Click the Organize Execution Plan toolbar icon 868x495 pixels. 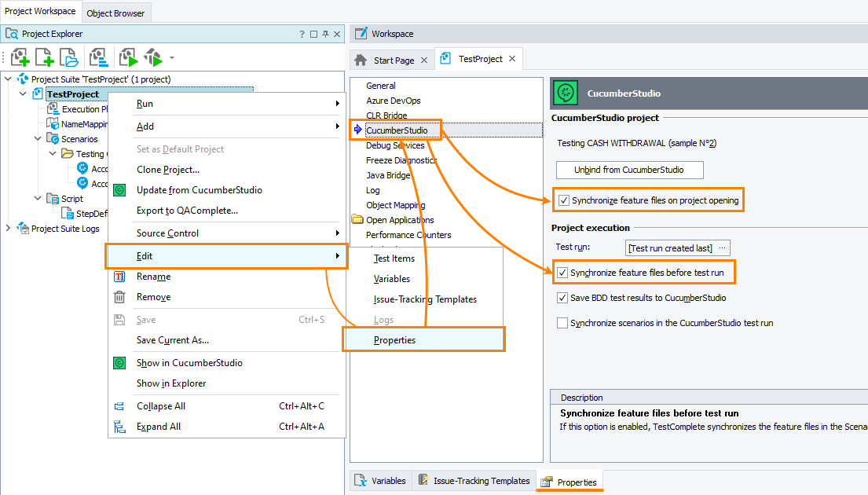coord(97,57)
